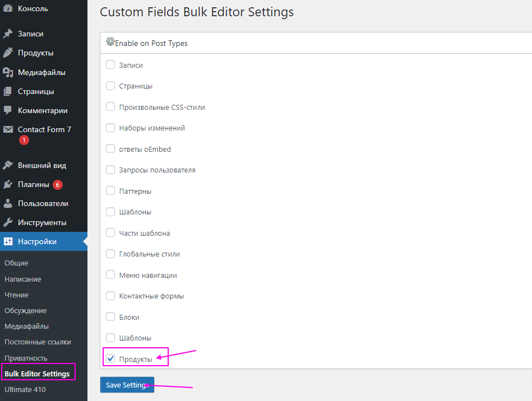
Task: Check the Контактные формы checkbox
Action: click(x=110, y=296)
